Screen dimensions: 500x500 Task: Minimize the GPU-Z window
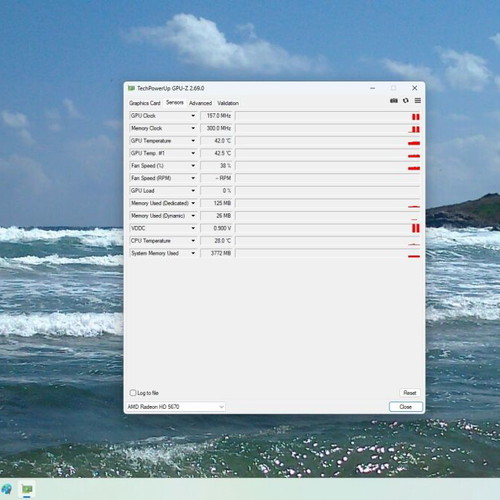pyautogui.click(x=373, y=88)
